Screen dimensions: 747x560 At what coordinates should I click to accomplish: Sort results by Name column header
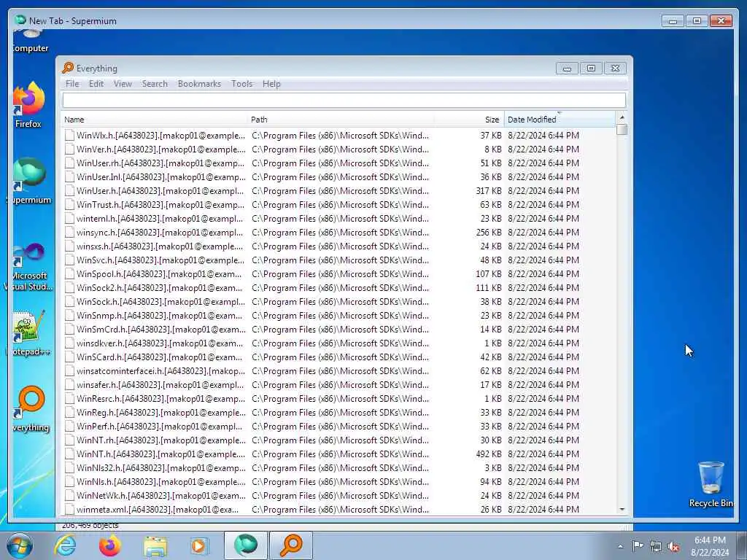(155, 120)
